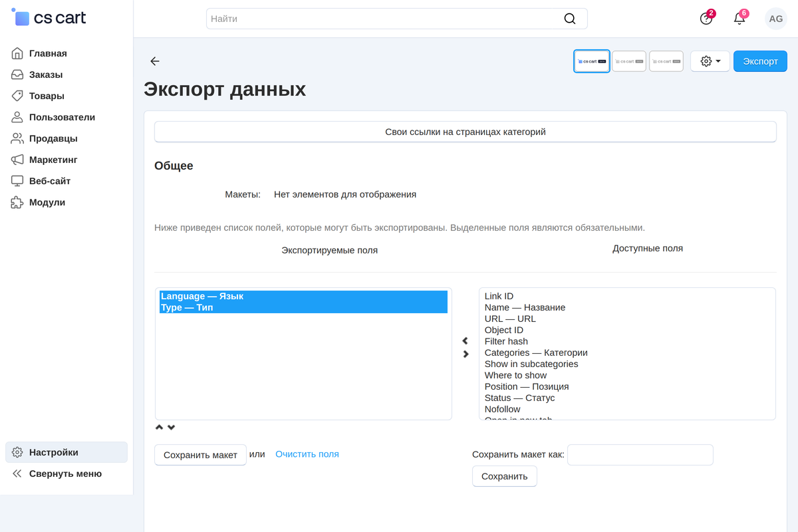Image resolution: width=798 pixels, height=532 pixels.
Task: Move field to exported with left arrow
Action: click(x=465, y=340)
